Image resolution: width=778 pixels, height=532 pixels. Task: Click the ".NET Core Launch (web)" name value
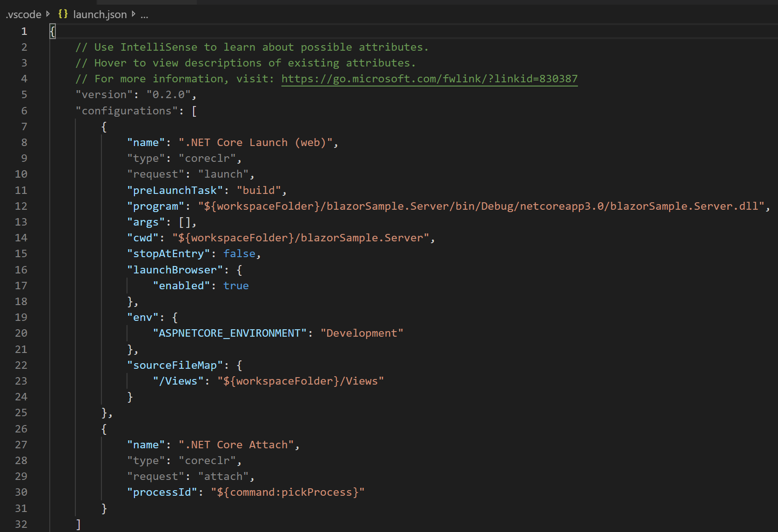pos(257,142)
